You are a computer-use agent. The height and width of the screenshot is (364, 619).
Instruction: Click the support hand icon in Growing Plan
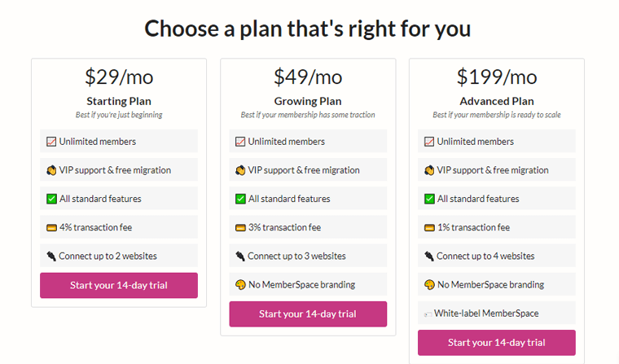tap(240, 170)
